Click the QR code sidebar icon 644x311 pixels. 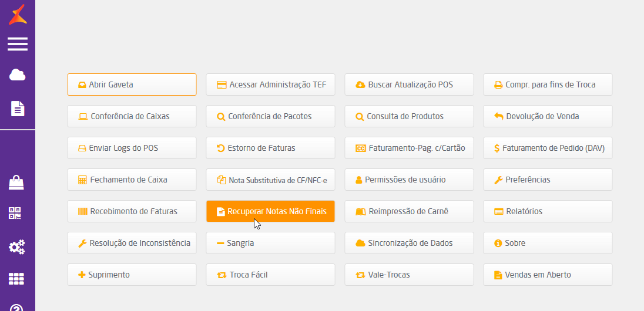tap(17, 214)
